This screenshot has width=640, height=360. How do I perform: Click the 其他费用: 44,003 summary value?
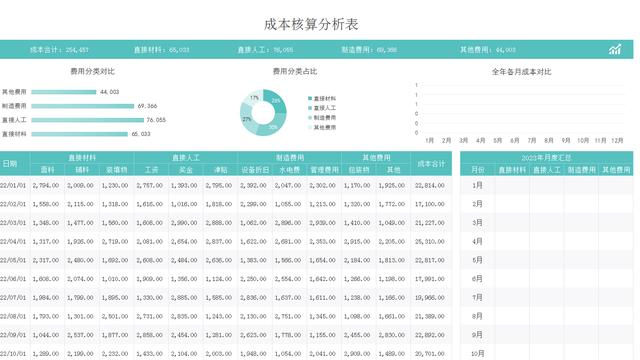[488, 50]
